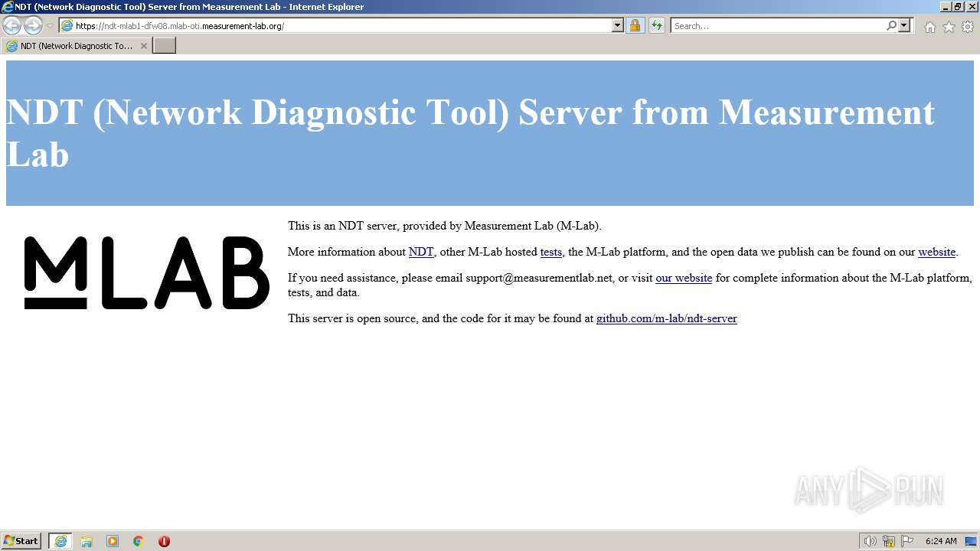Open the red Opera-style taskbar icon

pyautogui.click(x=164, y=541)
